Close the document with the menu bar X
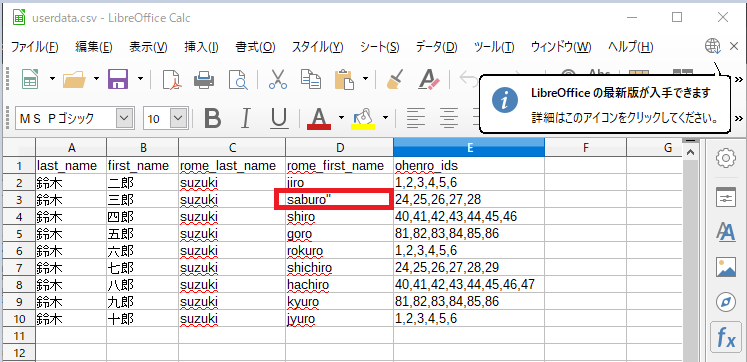 pyautogui.click(x=734, y=46)
